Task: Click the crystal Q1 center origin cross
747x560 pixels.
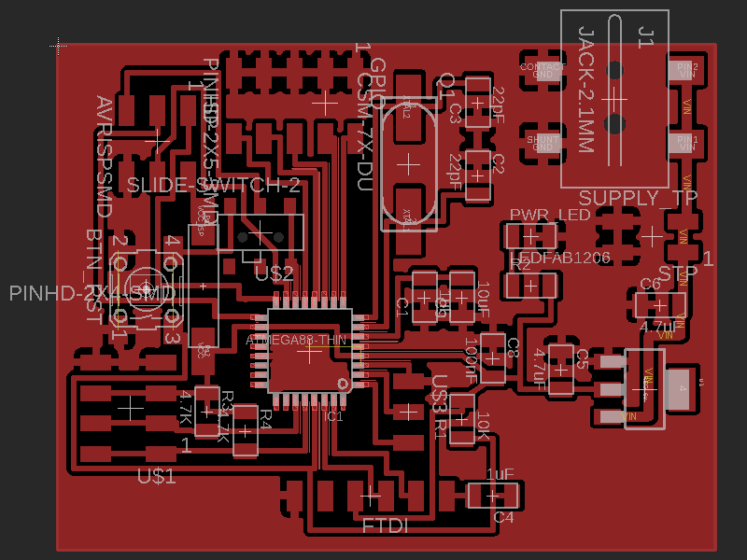Action: pos(408,165)
